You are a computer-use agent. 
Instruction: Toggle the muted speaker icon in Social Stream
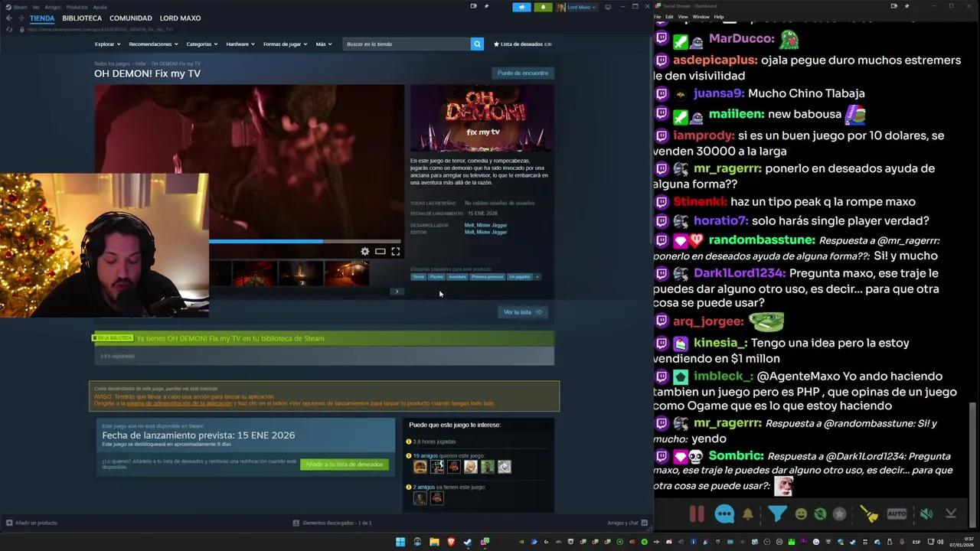(926, 514)
